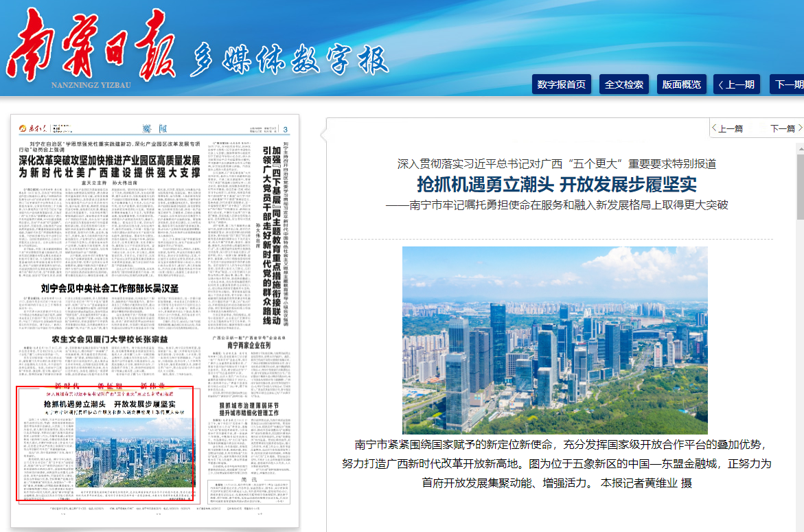Open the 刘宁会见中央社会工作部部长吴汉圣 story

point(110,288)
